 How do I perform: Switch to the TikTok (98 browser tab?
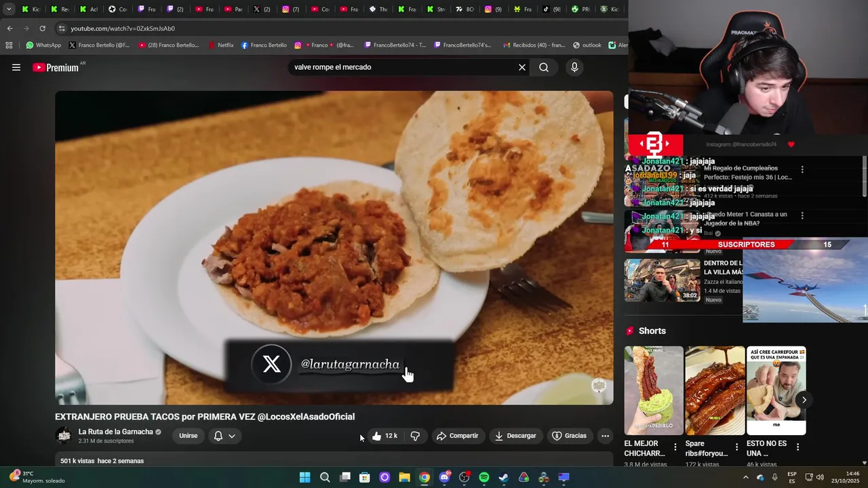[x=552, y=9]
